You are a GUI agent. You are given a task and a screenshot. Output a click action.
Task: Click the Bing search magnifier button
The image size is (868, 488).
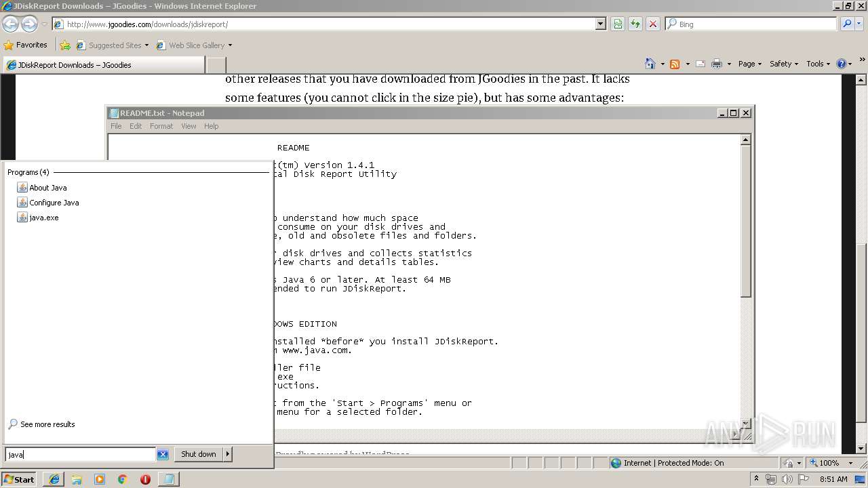846,24
